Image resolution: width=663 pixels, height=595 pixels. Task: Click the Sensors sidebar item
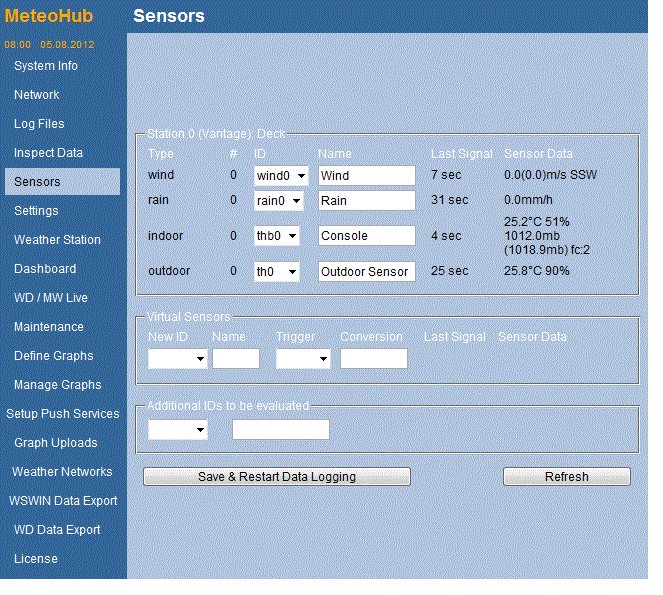pos(62,181)
